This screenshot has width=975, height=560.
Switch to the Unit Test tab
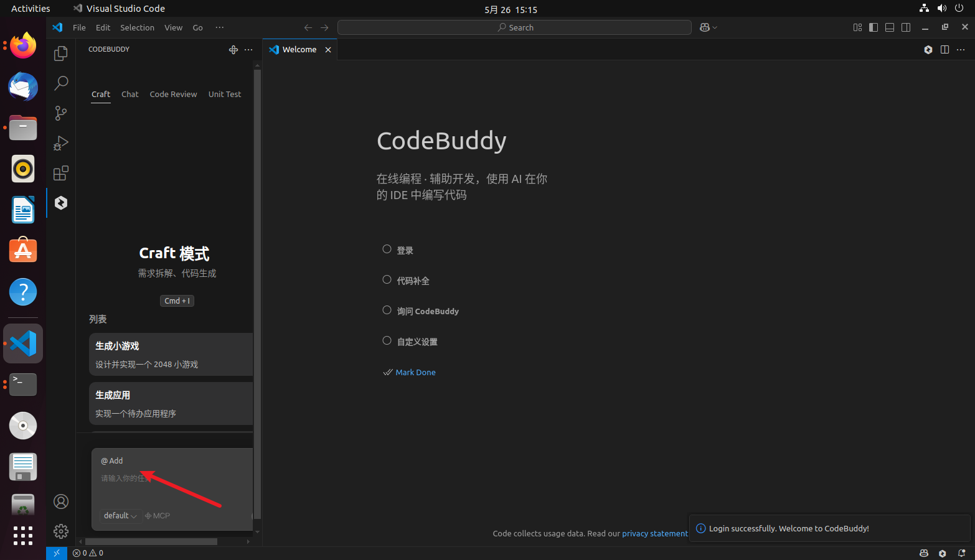[225, 95]
